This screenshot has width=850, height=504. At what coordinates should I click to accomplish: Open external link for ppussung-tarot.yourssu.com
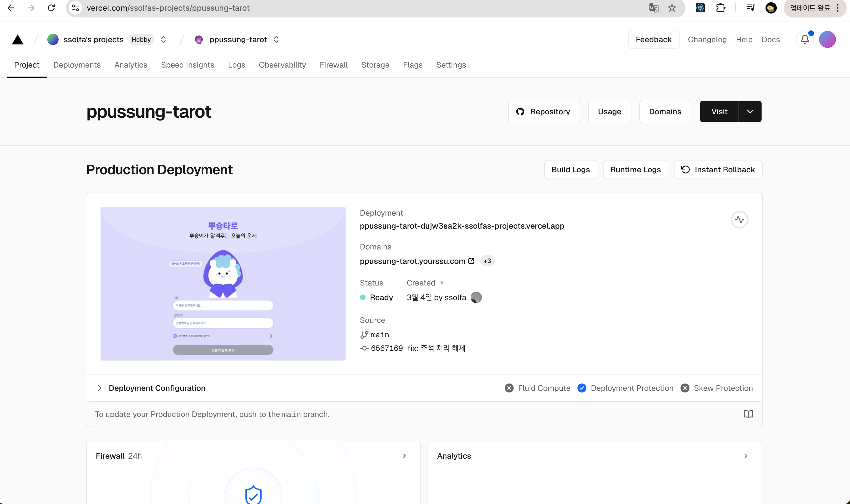click(x=471, y=261)
